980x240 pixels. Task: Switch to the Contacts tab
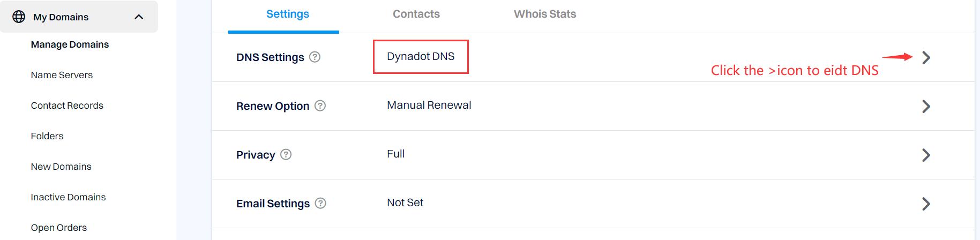[x=416, y=14]
